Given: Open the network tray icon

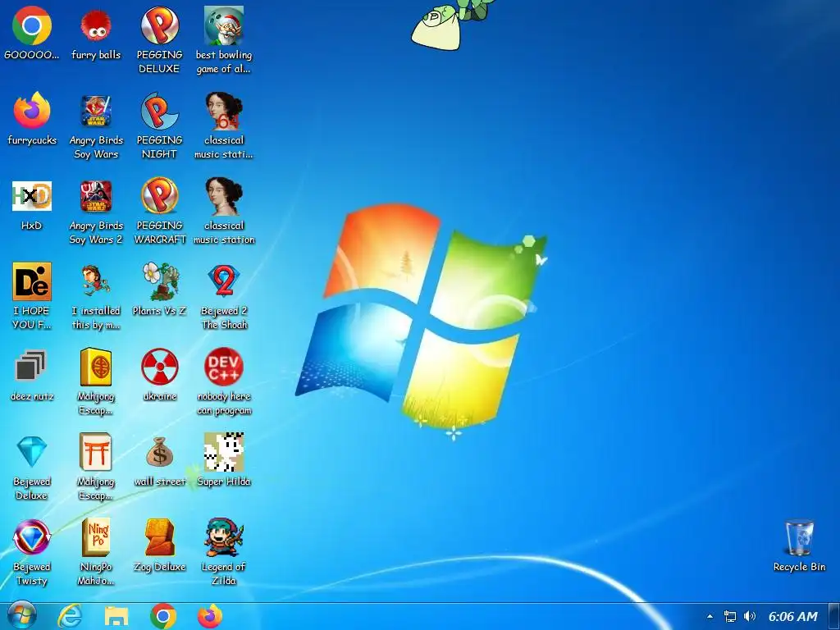Looking at the screenshot, I should [729, 617].
